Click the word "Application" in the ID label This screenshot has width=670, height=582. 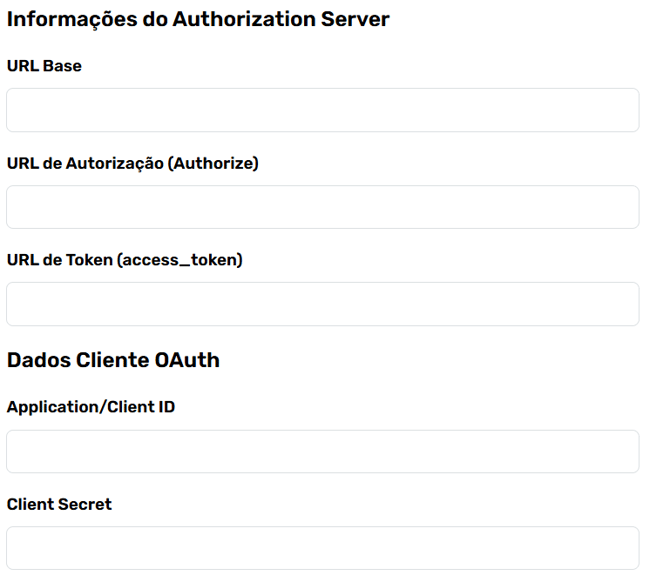coord(49,407)
